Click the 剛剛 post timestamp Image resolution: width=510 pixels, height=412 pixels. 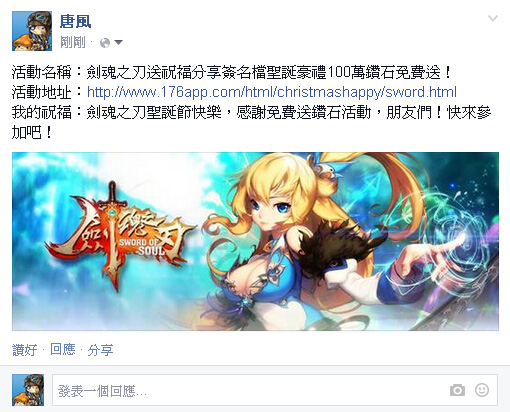(73, 42)
